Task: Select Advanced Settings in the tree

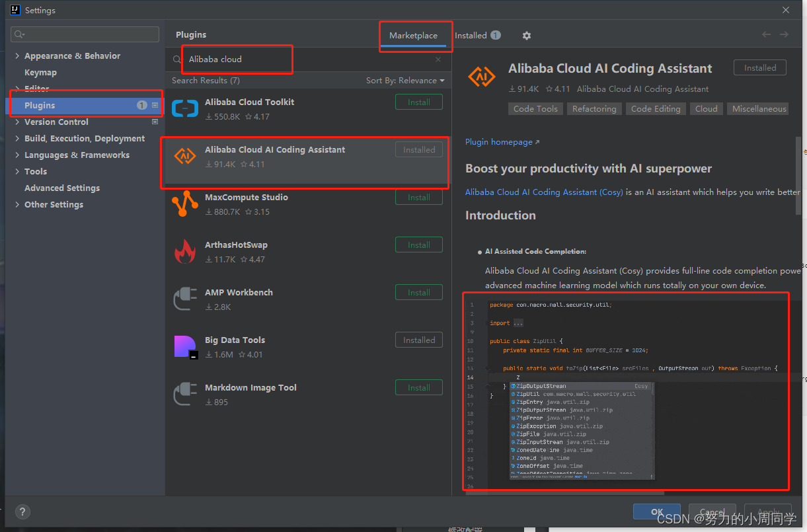Action: [62, 188]
